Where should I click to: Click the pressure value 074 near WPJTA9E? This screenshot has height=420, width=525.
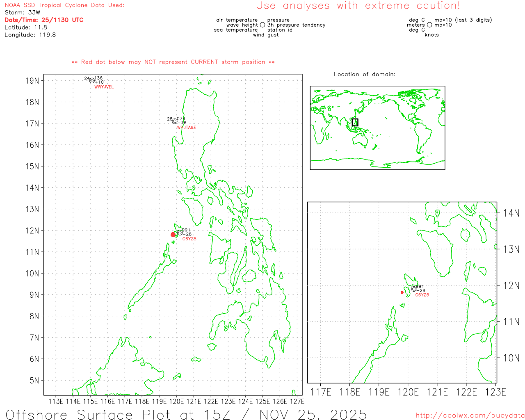click(x=181, y=119)
